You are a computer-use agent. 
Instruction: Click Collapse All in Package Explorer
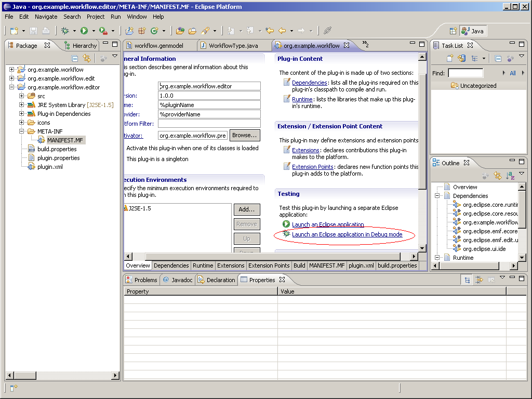pyautogui.click(x=75, y=58)
